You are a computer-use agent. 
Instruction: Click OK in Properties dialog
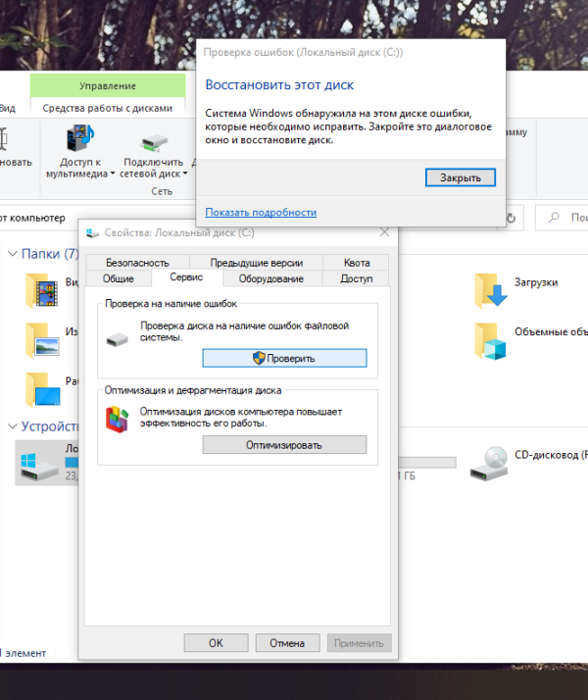click(216, 643)
